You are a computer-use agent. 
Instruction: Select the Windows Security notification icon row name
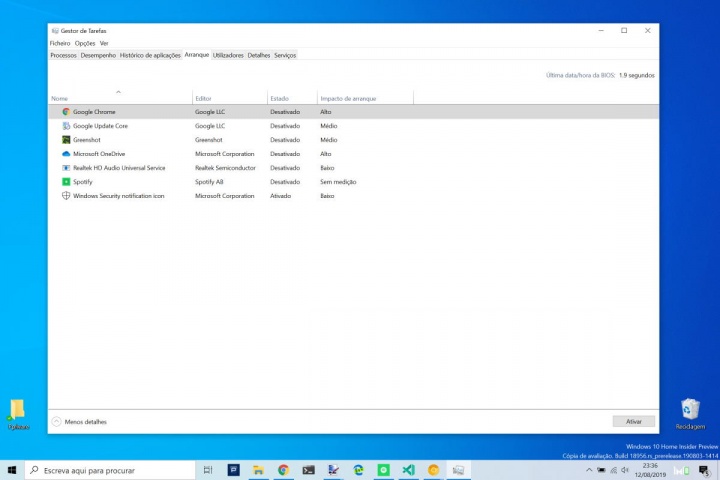click(118, 196)
